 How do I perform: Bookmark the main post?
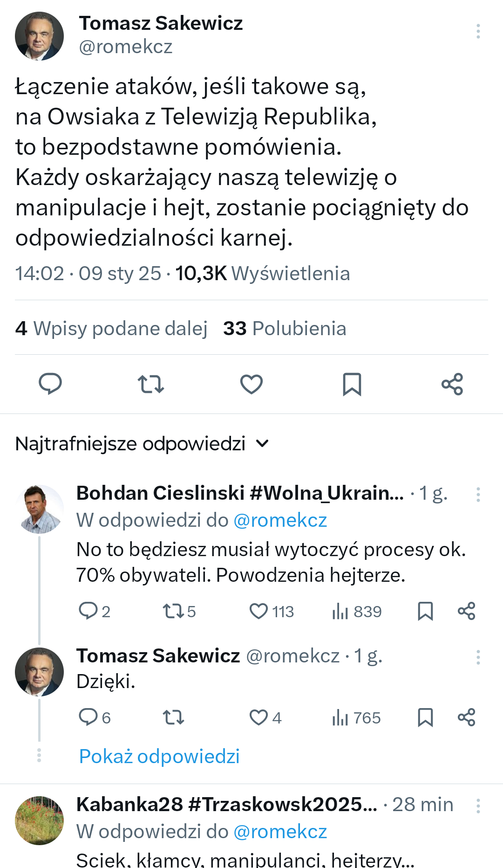(352, 384)
